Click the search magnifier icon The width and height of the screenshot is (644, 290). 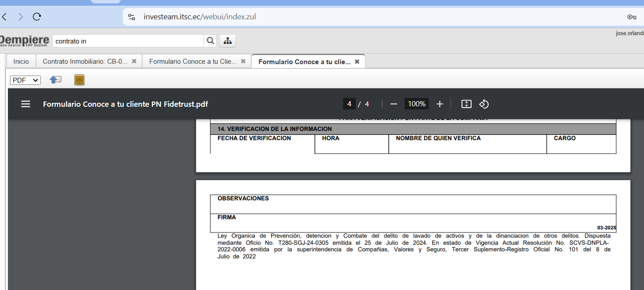[211, 41]
